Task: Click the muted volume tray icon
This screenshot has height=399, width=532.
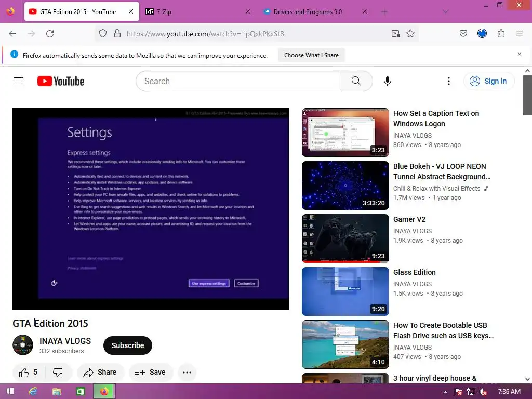Action: [x=483, y=392]
